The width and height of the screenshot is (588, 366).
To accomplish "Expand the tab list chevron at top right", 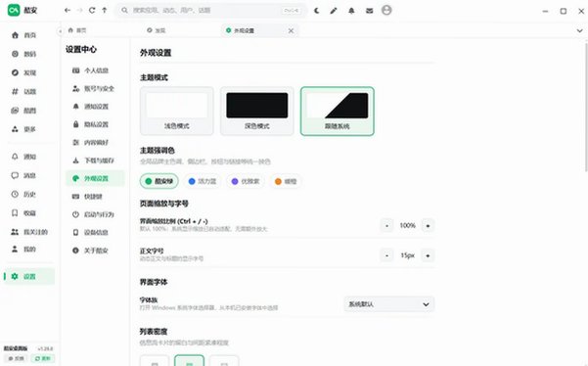I will click(x=579, y=30).
